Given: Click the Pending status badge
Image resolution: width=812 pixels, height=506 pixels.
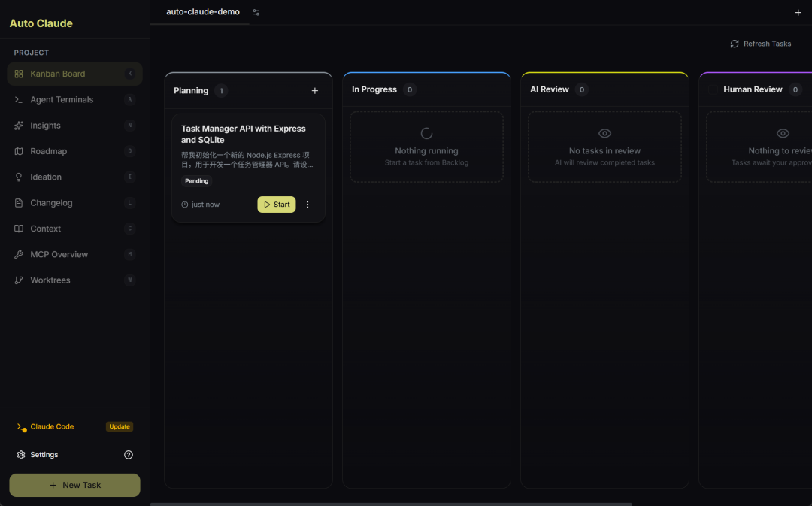Looking at the screenshot, I should coord(197,180).
